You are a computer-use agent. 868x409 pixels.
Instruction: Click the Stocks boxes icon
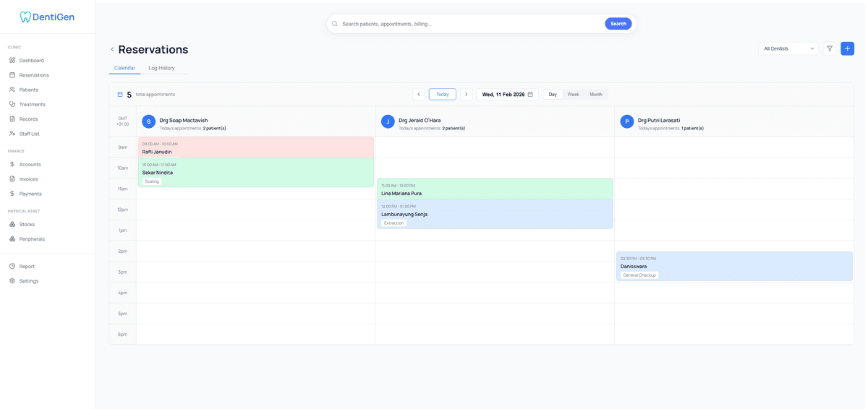(12, 224)
